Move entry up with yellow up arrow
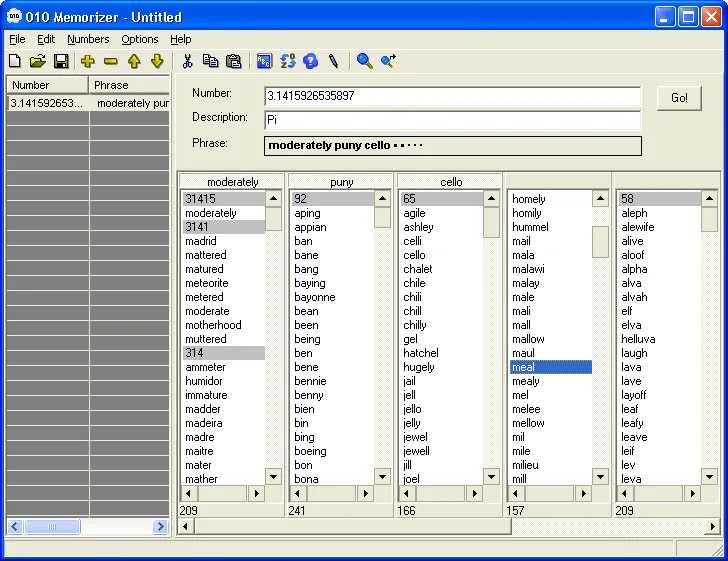 tap(134, 62)
